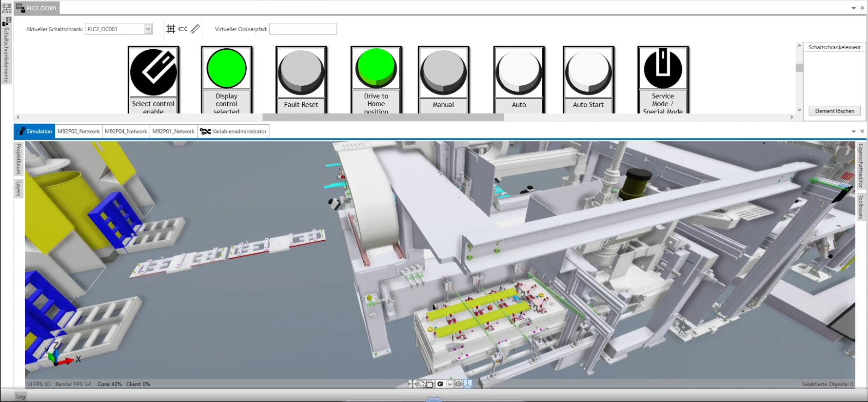Click the grid icon in cabinet toolbar
Screen dimensions: 868x402
click(171, 29)
